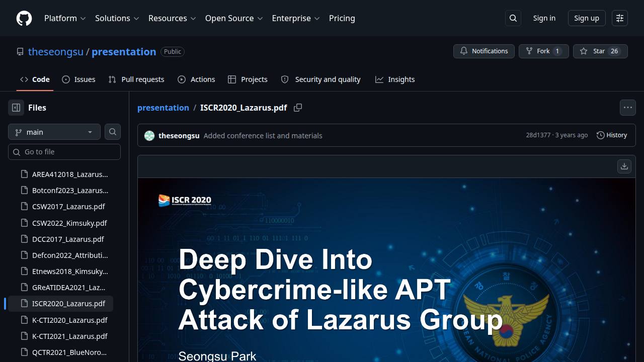The image size is (644, 362).
Task: Open the main branch selector
Action: (x=54, y=132)
